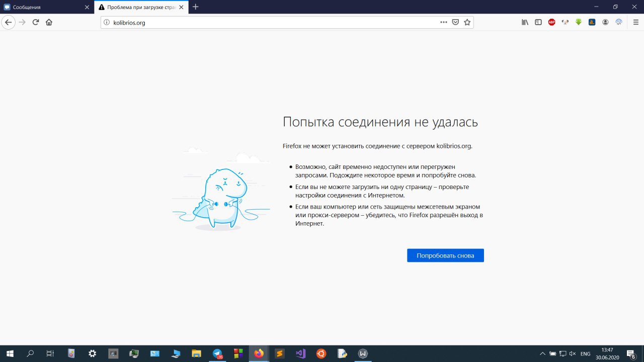Click the forward navigation arrow
Viewport: 644px width, 362px height.
coord(22,22)
